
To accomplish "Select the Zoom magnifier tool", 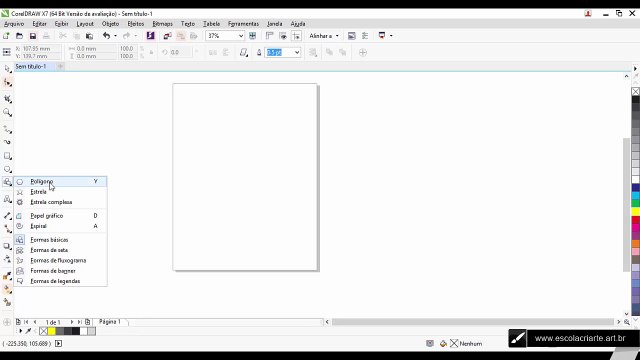I will [x=7, y=113].
